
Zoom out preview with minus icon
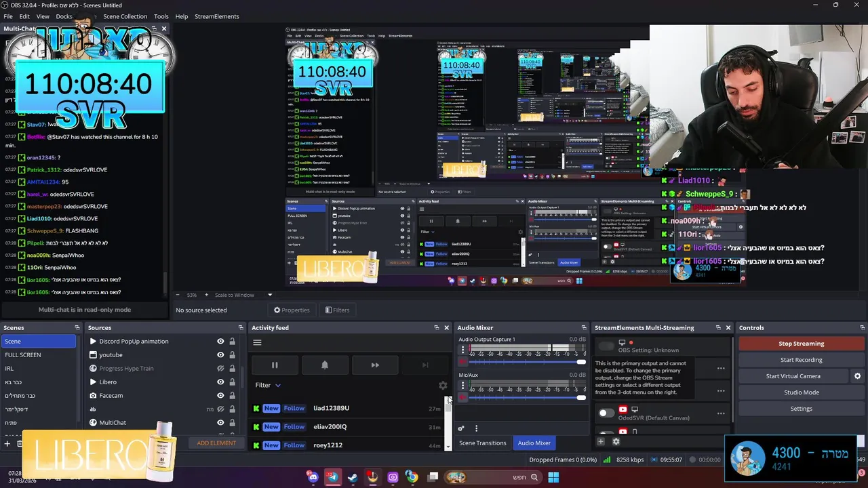pyautogui.click(x=178, y=295)
